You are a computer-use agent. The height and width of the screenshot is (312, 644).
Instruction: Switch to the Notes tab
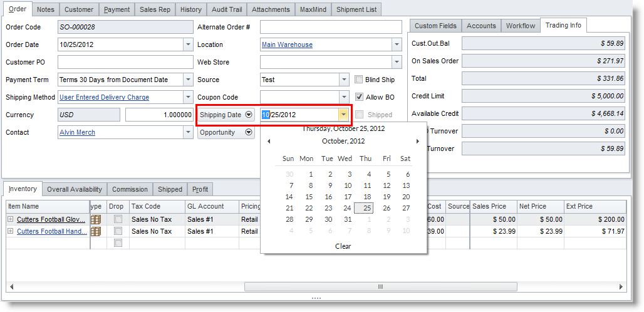click(46, 9)
